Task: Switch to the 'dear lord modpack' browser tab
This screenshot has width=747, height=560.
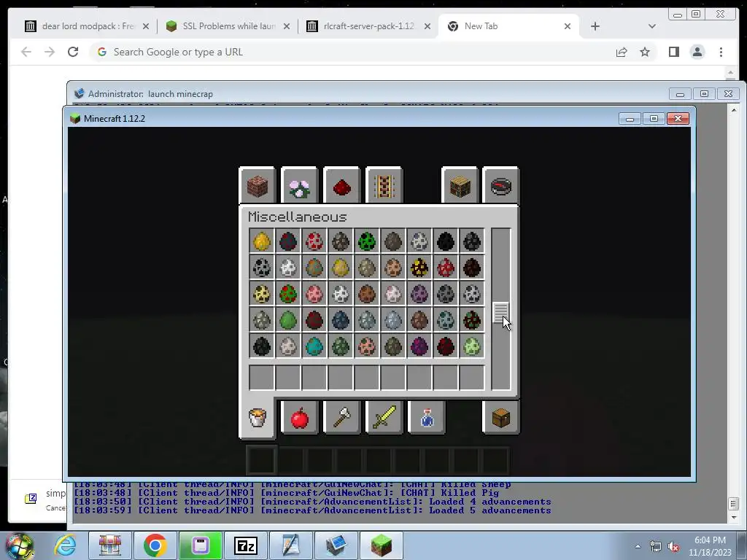Action: (x=88, y=26)
